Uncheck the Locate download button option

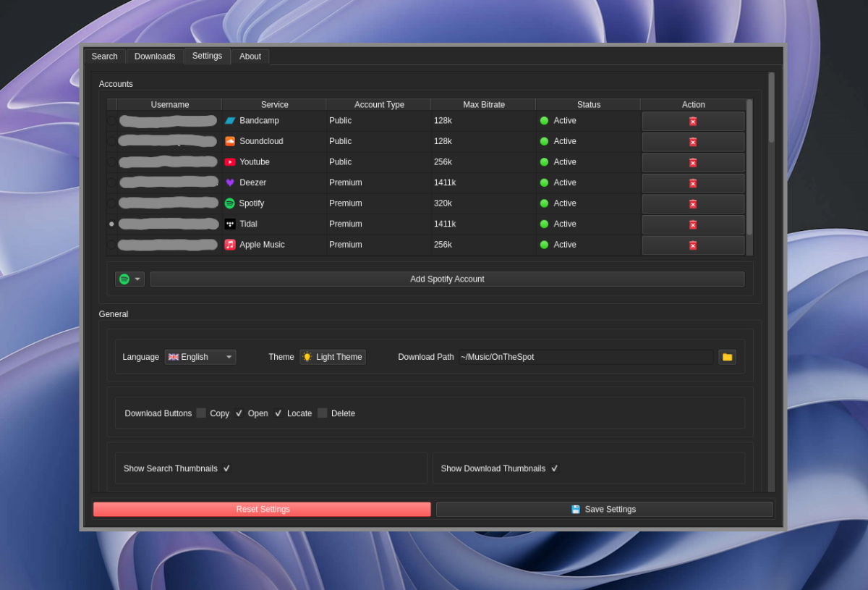coord(278,413)
